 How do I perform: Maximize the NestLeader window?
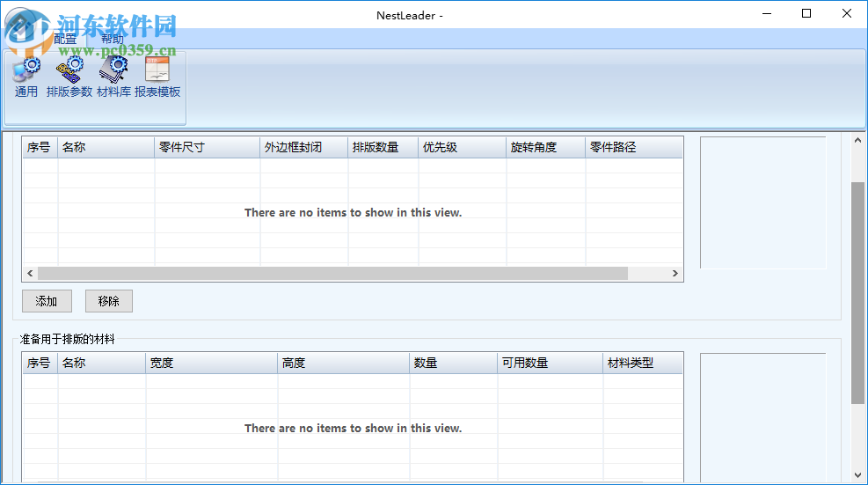806,14
